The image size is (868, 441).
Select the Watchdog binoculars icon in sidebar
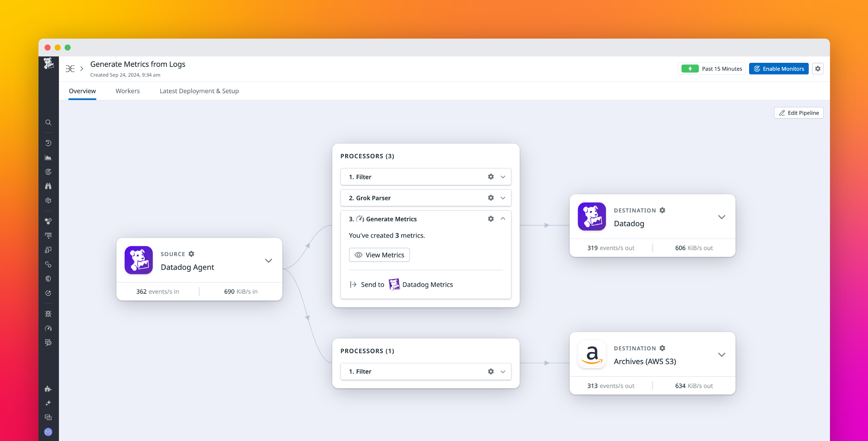coord(48,186)
